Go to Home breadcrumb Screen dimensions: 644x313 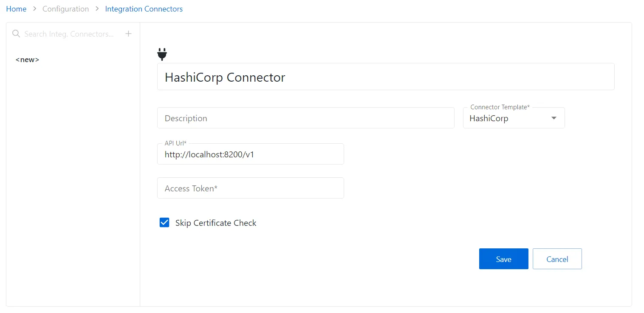(x=16, y=9)
